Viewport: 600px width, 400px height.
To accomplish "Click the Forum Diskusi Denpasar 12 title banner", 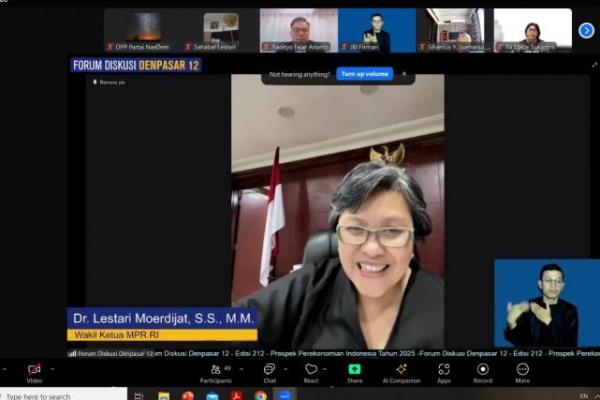I will [136, 65].
